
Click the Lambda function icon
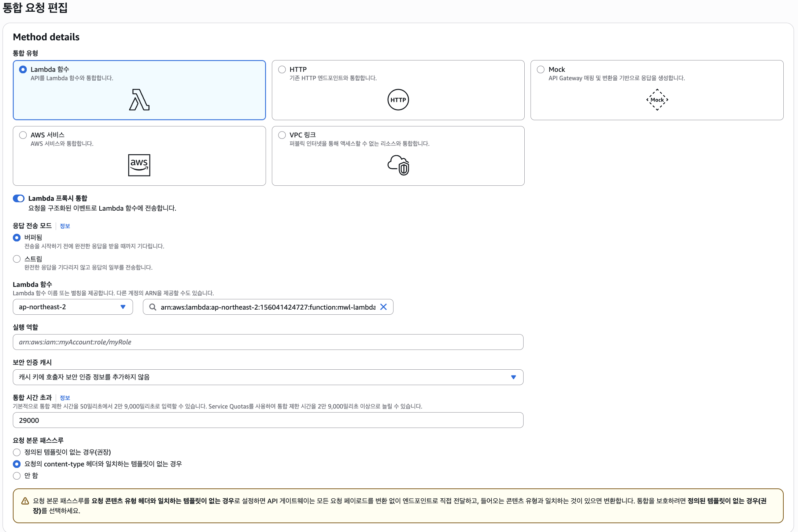pos(139,100)
